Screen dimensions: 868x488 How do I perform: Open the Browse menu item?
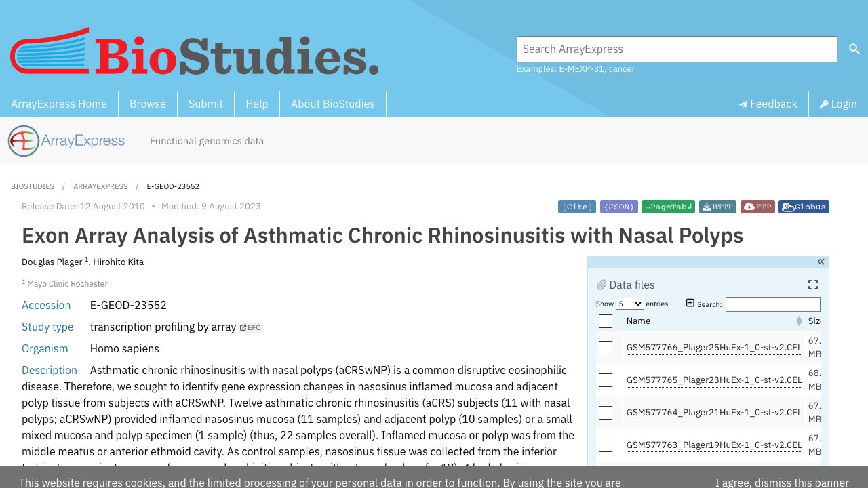coord(148,104)
